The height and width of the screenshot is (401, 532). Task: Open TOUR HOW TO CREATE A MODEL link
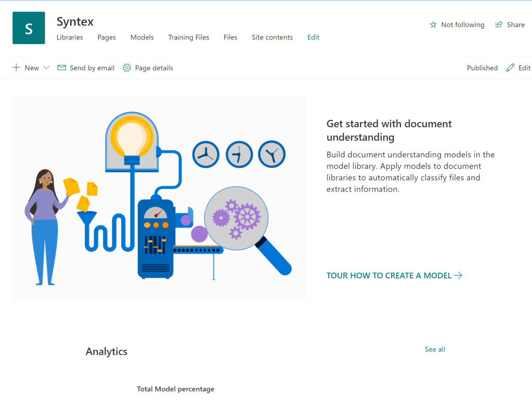389,276
